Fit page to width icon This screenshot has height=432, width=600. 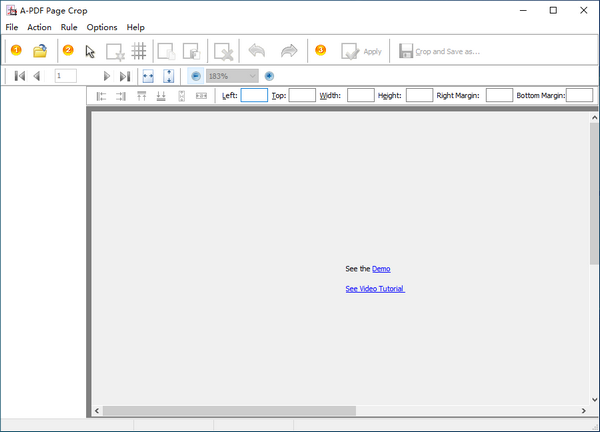(148, 76)
